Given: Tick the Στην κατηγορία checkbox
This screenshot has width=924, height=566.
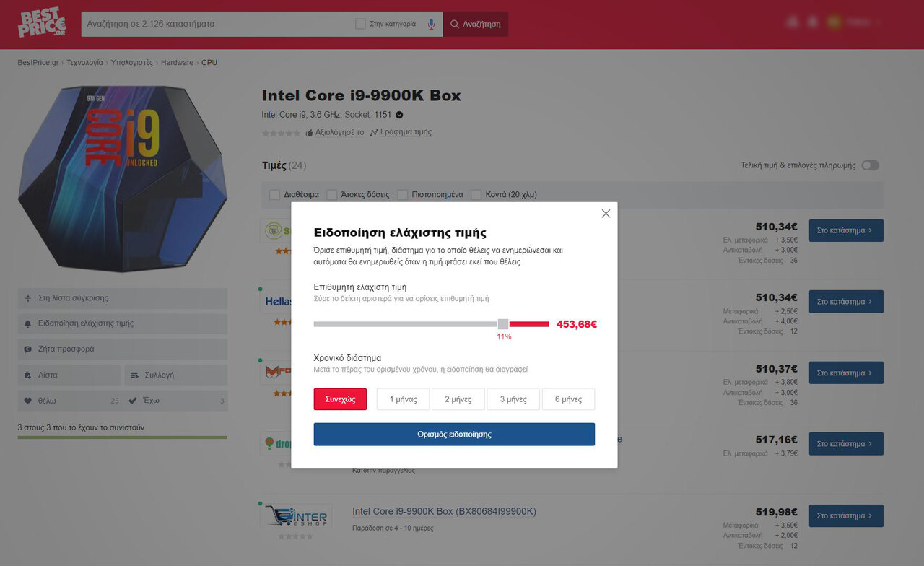Looking at the screenshot, I should [x=361, y=24].
